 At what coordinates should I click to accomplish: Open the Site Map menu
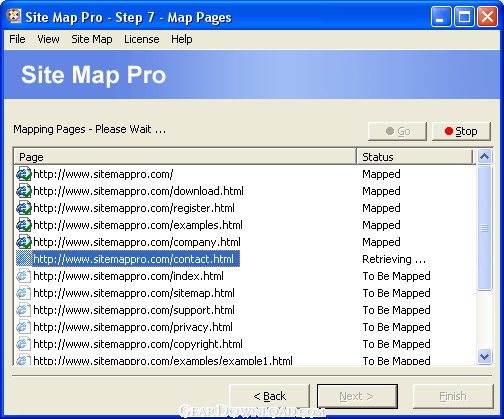coord(92,39)
